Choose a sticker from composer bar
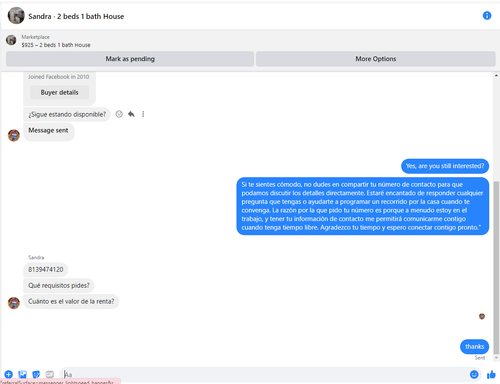 [36, 374]
